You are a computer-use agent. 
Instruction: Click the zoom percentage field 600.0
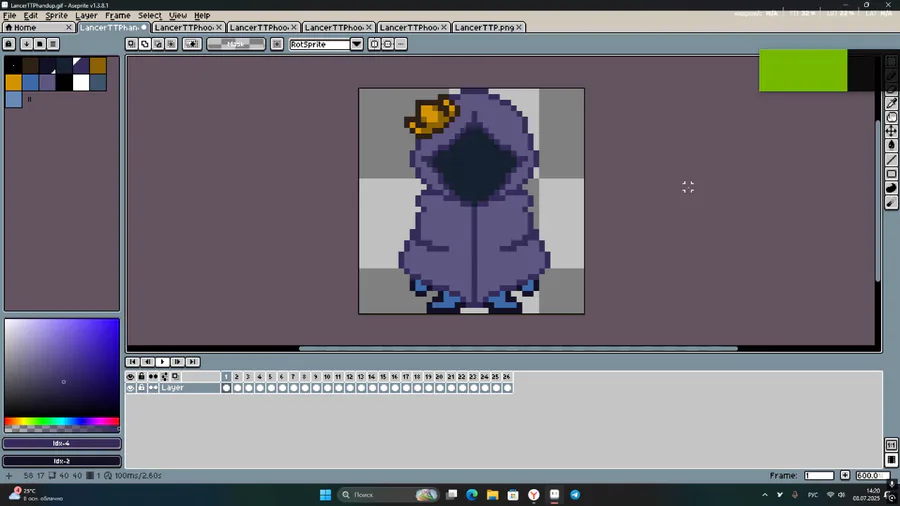pos(872,476)
